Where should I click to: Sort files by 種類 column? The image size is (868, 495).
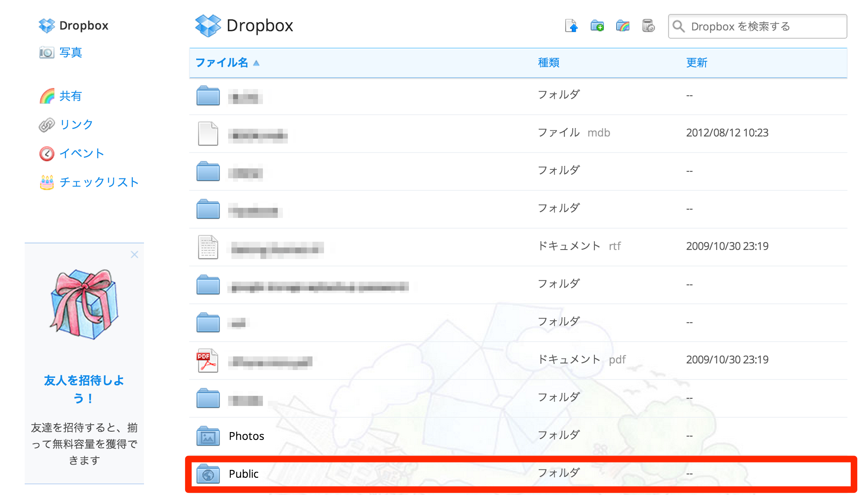(x=548, y=63)
